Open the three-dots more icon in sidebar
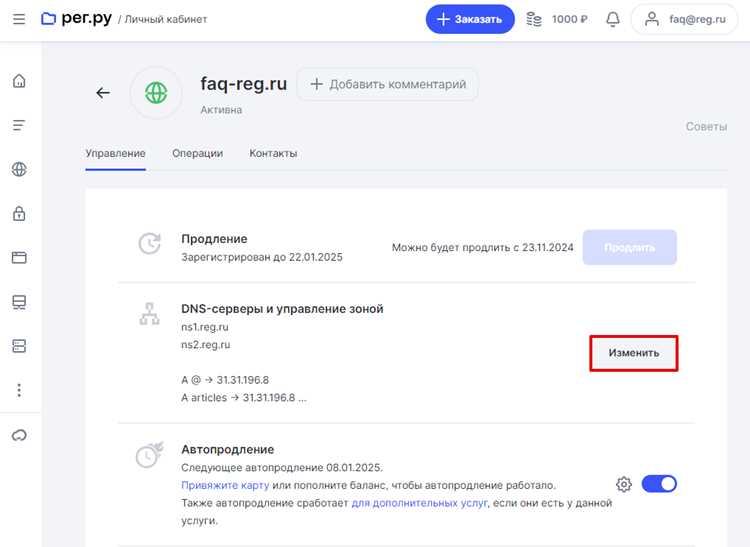This screenshot has width=750, height=547. coord(19,390)
